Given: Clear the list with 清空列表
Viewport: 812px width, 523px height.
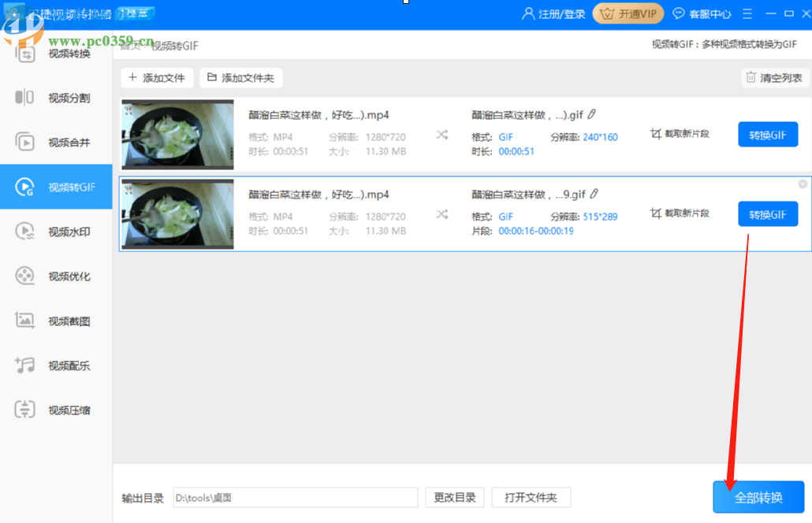Looking at the screenshot, I should (775, 78).
